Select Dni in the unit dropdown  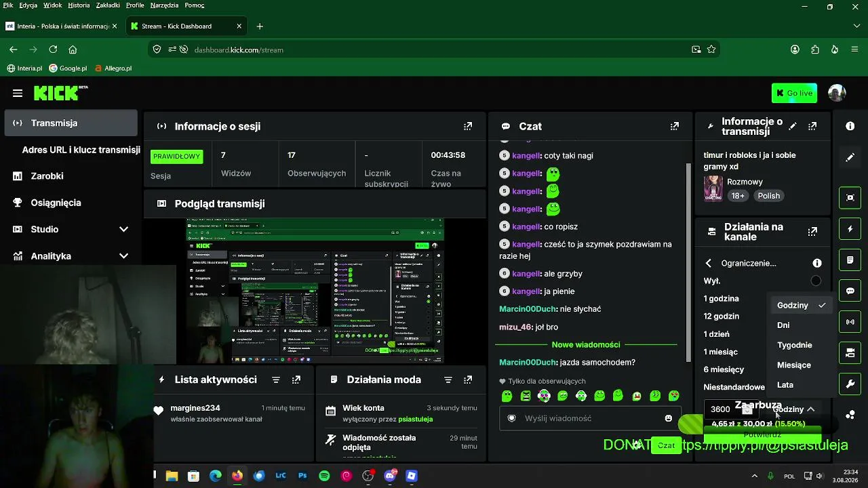(802, 325)
